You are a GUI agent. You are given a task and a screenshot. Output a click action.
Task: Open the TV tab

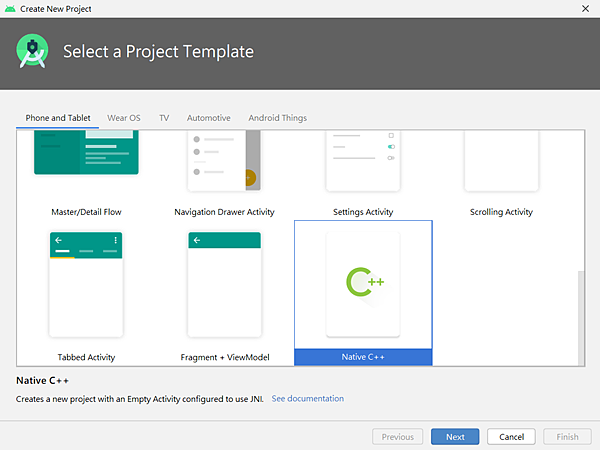[x=164, y=118]
